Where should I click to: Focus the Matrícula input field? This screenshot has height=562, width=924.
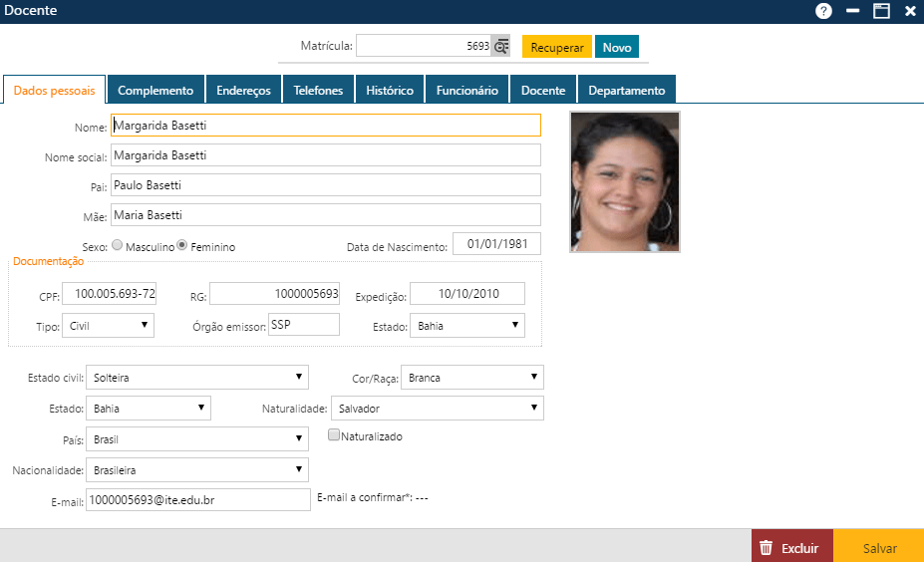pyautogui.click(x=424, y=46)
